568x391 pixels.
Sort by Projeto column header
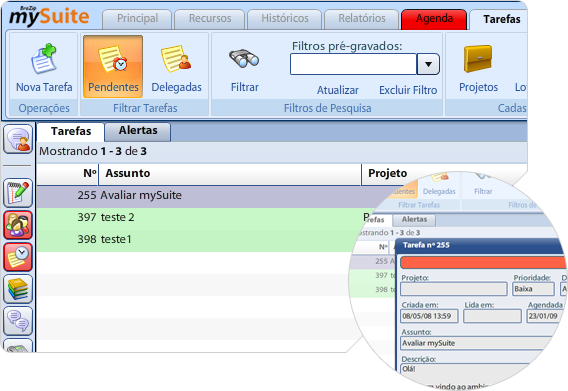[x=388, y=174]
